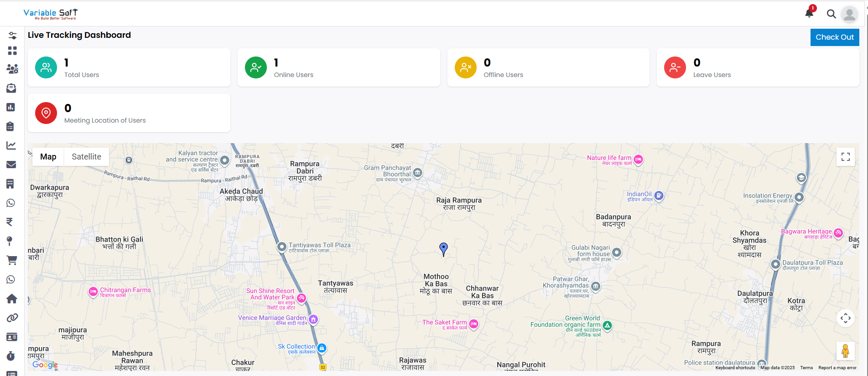Open the notification bell with red badge

(x=810, y=13)
